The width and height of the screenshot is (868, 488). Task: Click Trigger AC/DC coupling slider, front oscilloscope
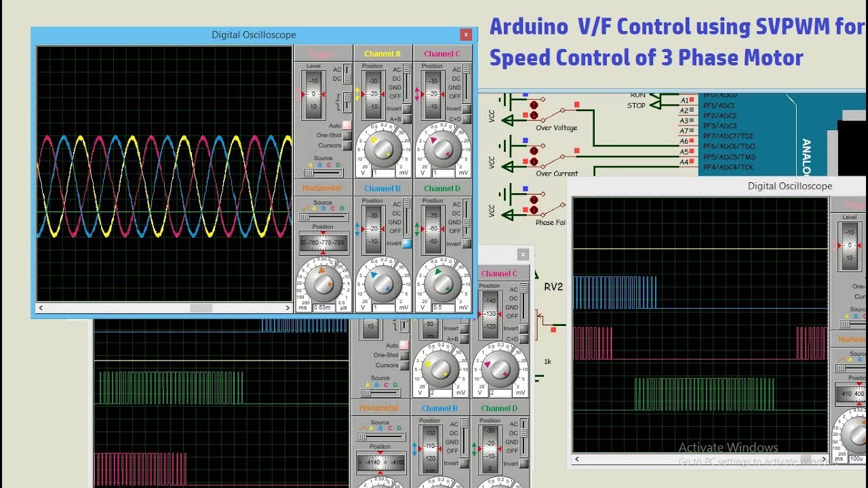(347, 73)
